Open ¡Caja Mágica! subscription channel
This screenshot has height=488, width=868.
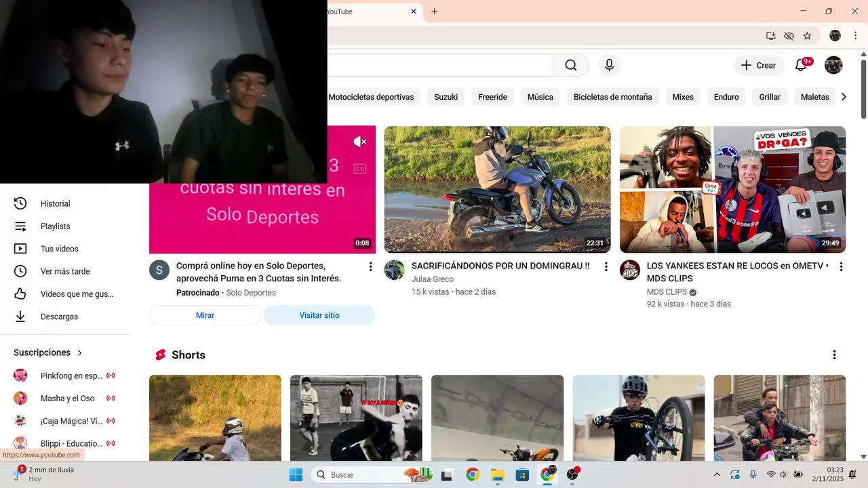pos(65,421)
